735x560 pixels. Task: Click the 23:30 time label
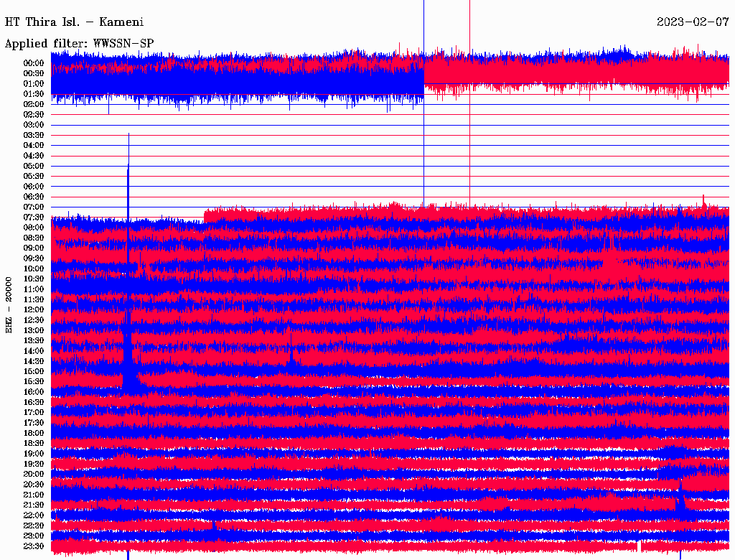pos(34,546)
